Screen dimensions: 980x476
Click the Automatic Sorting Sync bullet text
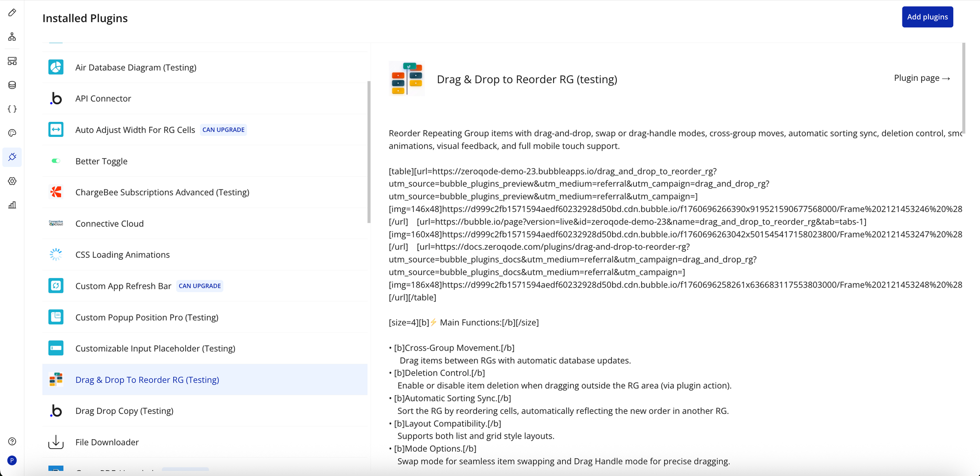pyautogui.click(x=452, y=398)
